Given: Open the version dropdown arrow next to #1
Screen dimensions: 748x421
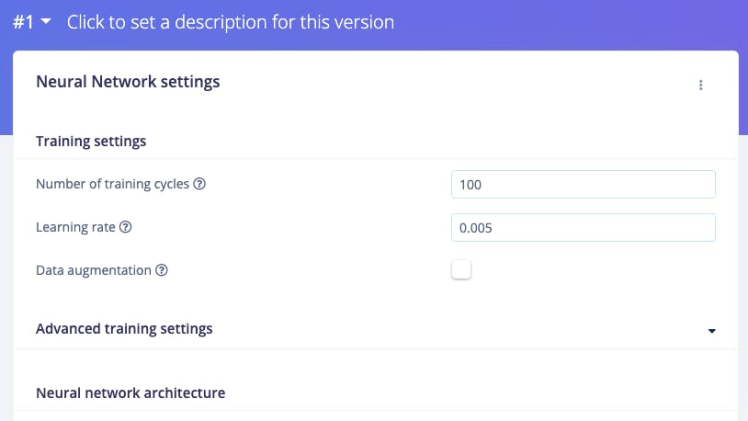Looking at the screenshot, I should click(x=46, y=21).
